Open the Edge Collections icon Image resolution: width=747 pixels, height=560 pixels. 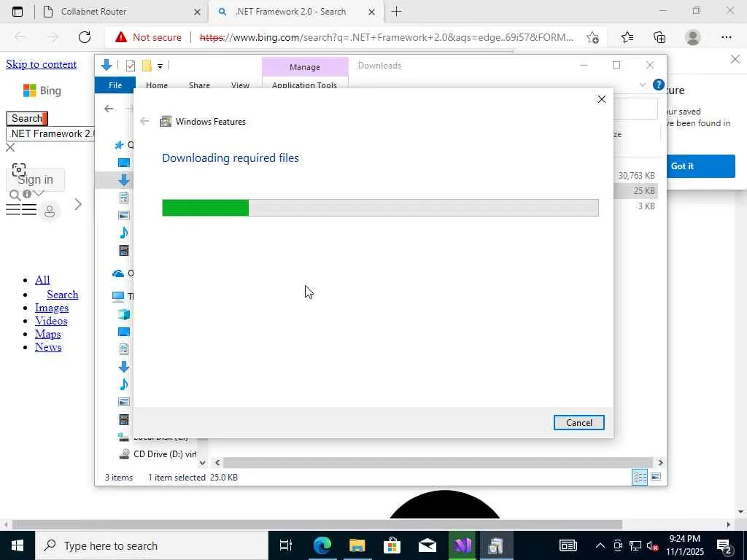click(x=659, y=37)
